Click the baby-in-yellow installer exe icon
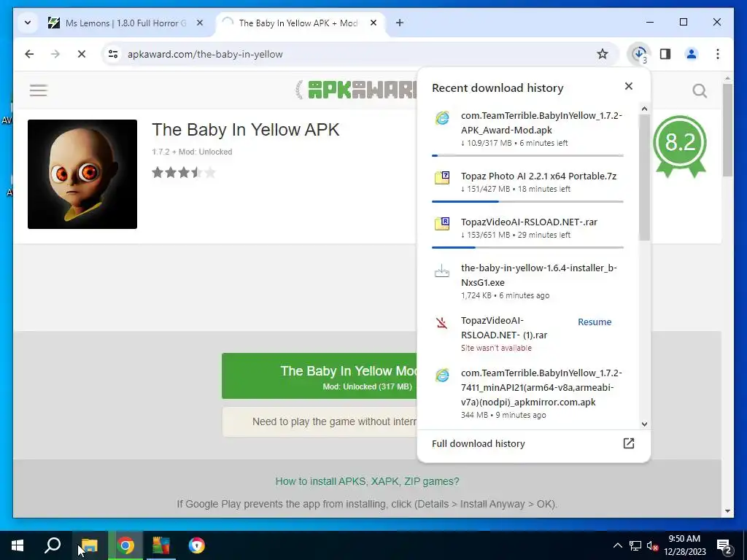Viewport: 747px width, 560px height. [x=442, y=271]
